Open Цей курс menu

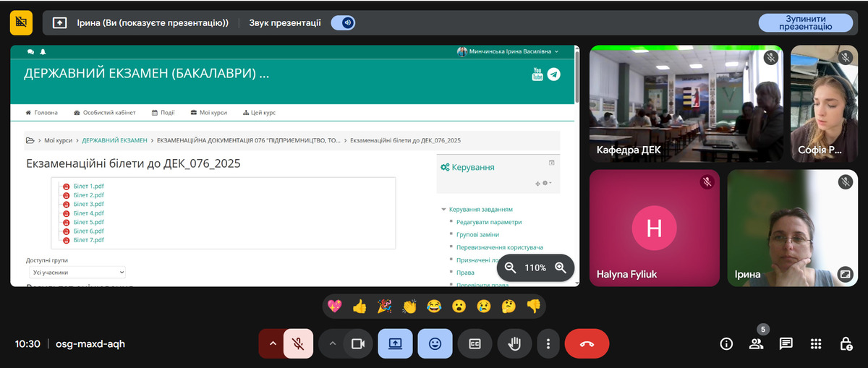pyautogui.click(x=259, y=113)
